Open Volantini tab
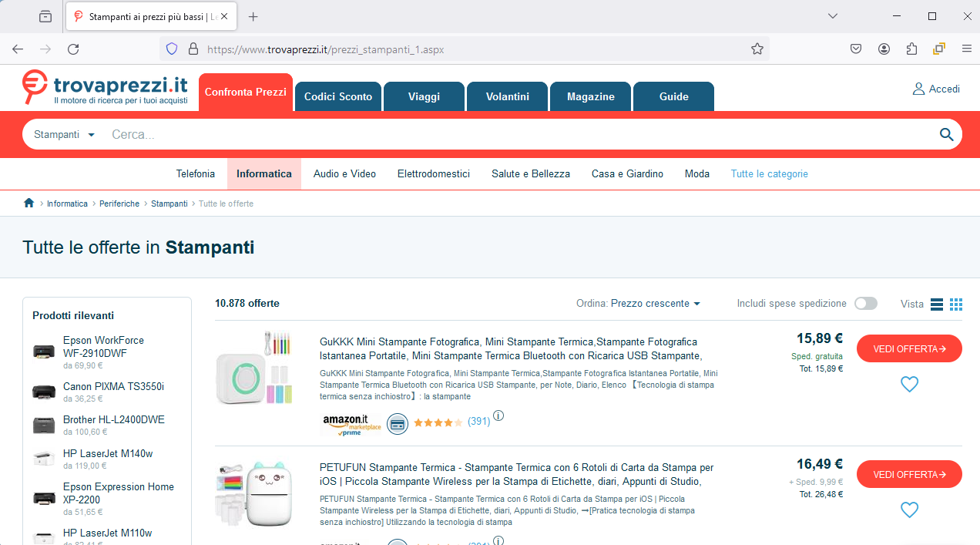The width and height of the screenshot is (980, 545). pyautogui.click(x=508, y=96)
